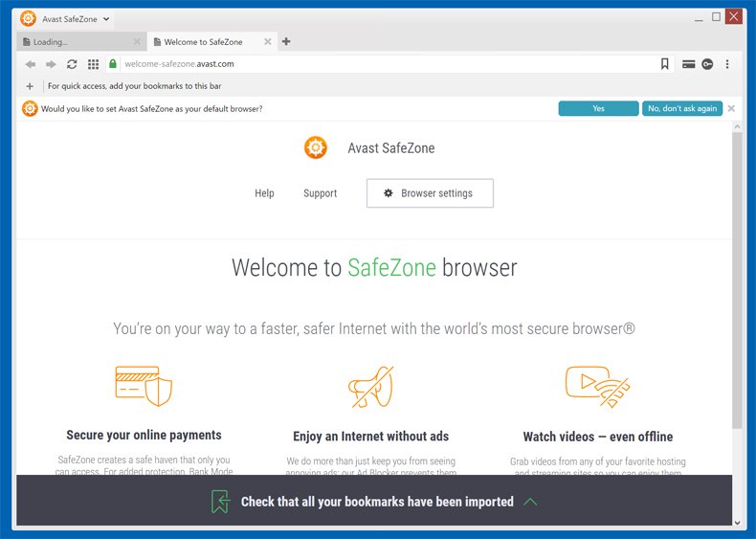Image resolution: width=756 pixels, height=539 pixels.
Task: Close the Loading tab
Action: [137, 42]
